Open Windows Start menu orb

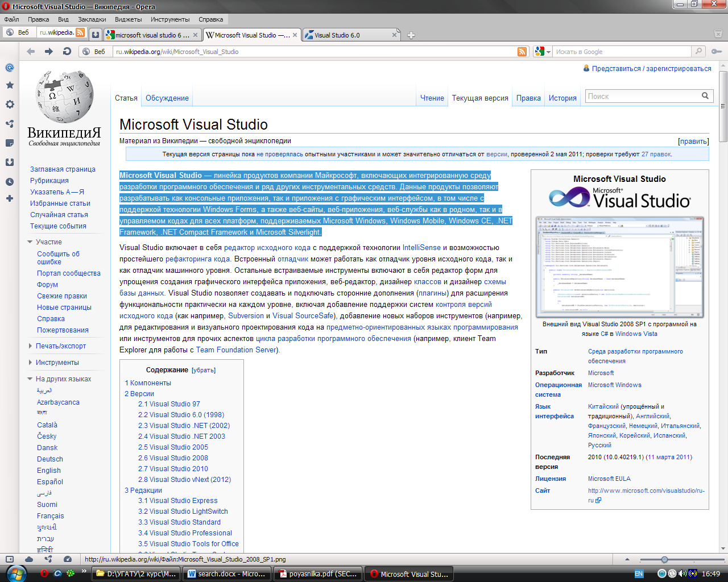[16, 573]
